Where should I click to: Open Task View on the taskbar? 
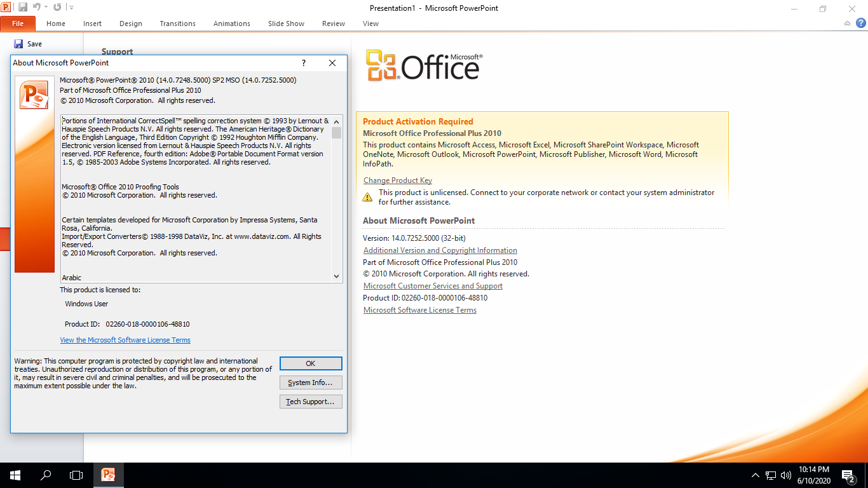coord(76,475)
